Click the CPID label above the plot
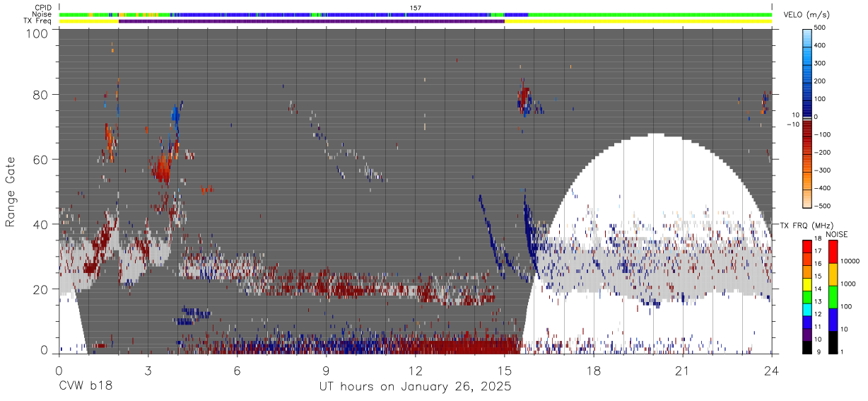This screenshot has height=401, width=868. pyautogui.click(x=43, y=8)
